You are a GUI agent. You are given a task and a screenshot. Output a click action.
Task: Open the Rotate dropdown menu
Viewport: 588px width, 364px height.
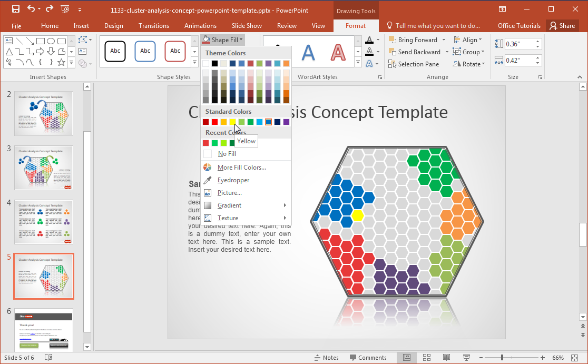[468, 64]
